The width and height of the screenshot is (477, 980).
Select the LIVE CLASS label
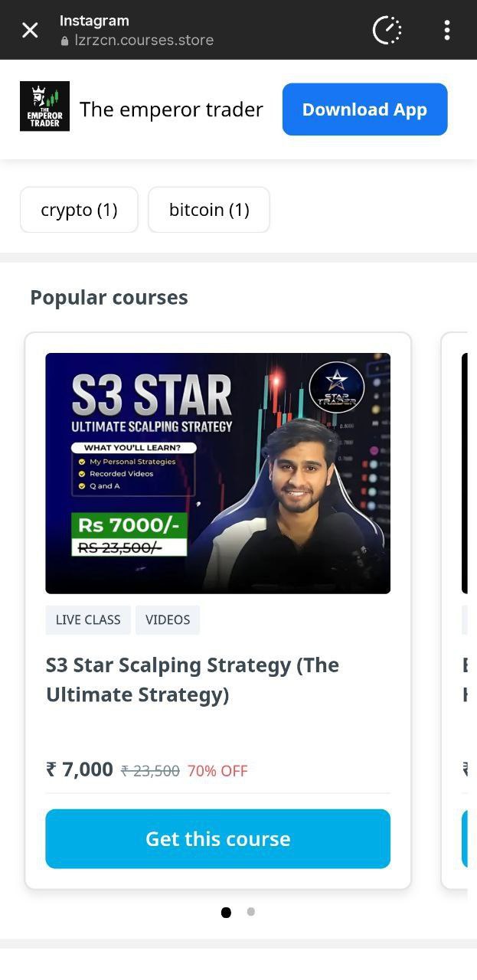point(88,620)
